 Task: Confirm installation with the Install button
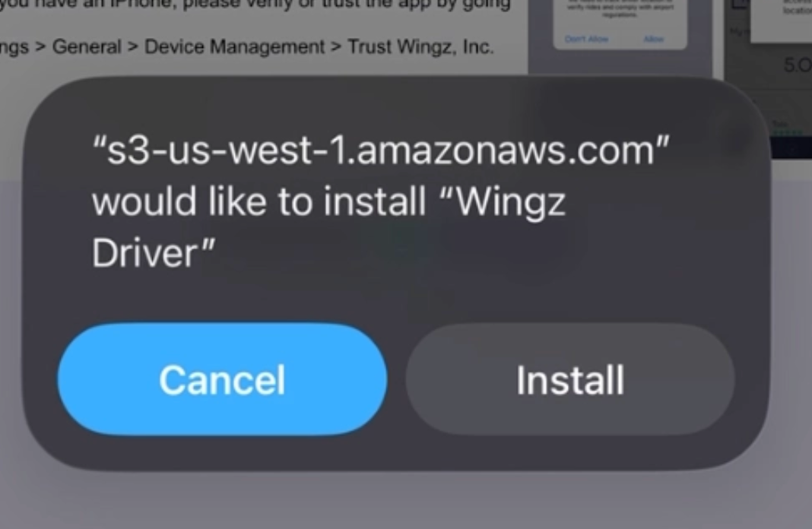pos(570,379)
